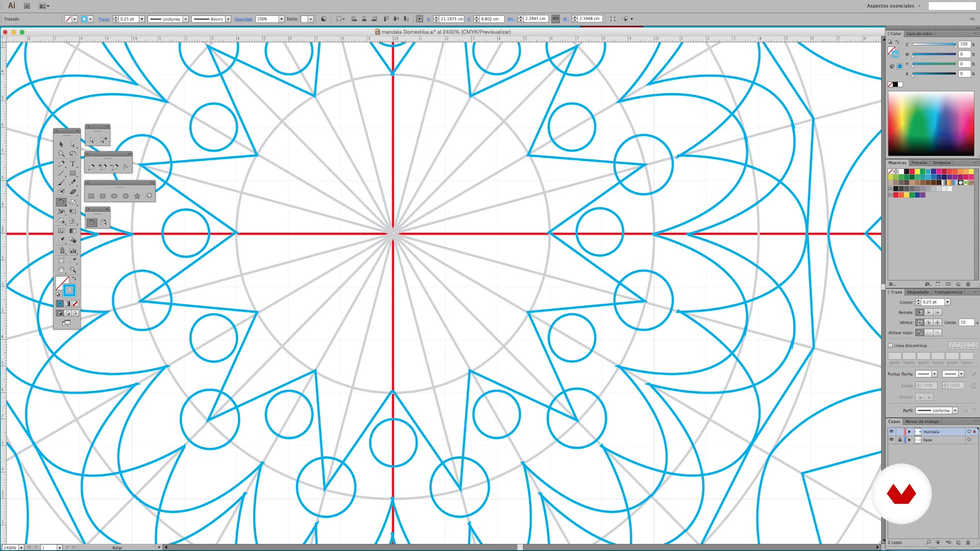This screenshot has width=980, height=551.
Task: Choose round join in Vértice options
Action: pos(929,322)
